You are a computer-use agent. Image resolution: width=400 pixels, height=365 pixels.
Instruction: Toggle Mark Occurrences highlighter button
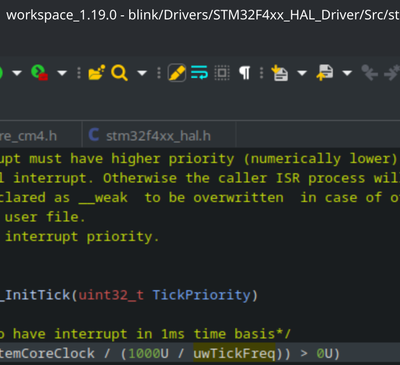coord(177,73)
